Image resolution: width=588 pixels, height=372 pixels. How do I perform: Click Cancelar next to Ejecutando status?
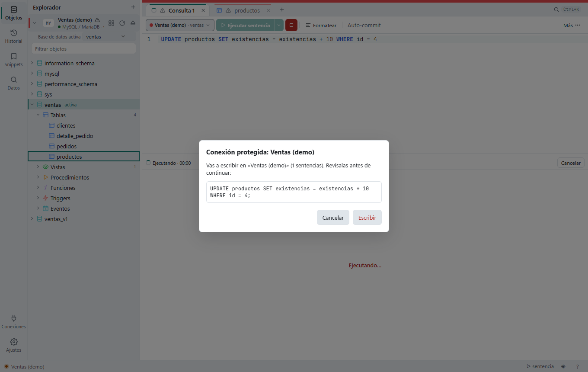pos(571,163)
